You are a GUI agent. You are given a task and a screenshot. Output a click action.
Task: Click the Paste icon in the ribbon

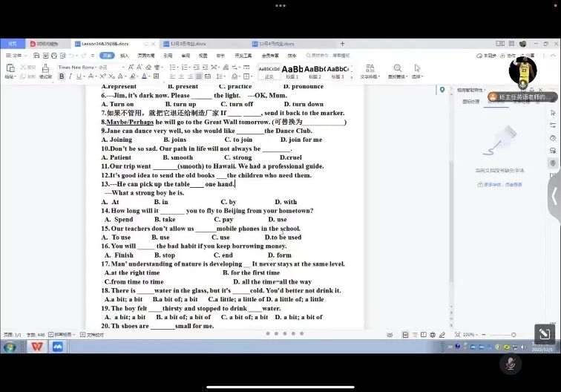10,68
